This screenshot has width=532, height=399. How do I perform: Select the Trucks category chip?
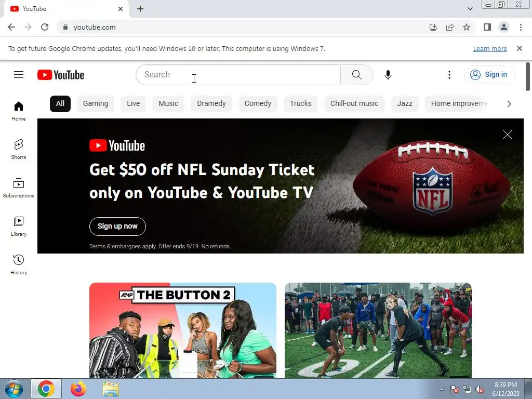point(301,104)
